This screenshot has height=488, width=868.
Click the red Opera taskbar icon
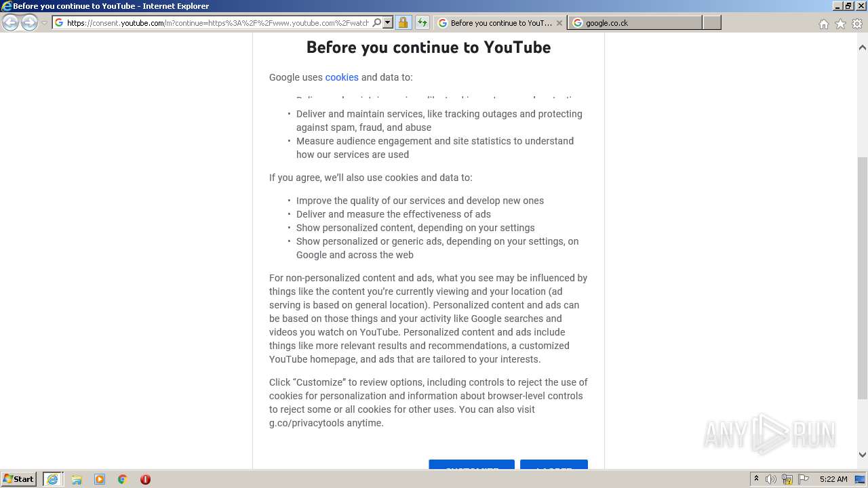coord(145,479)
